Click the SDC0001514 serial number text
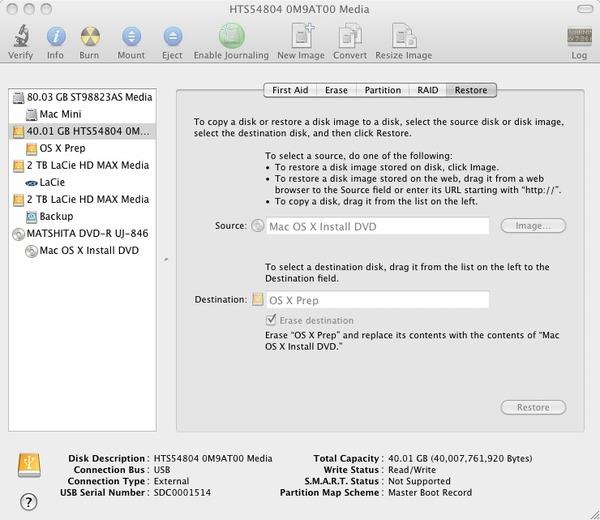The height and width of the screenshot is (520, 600). point(182,492)
